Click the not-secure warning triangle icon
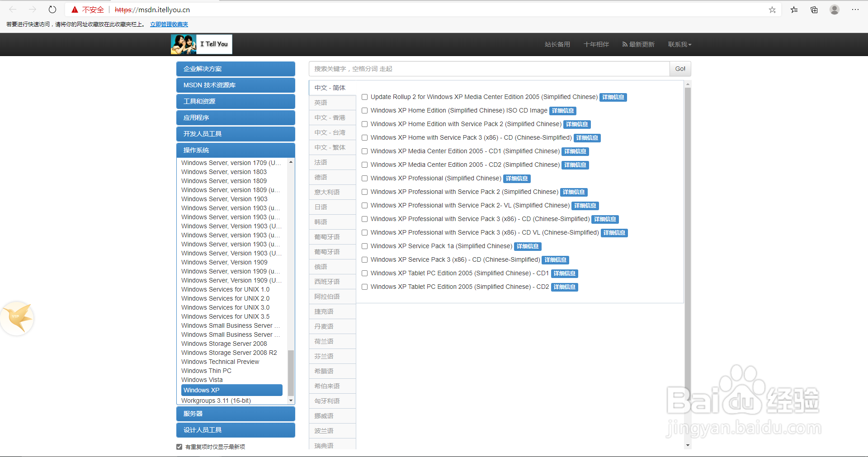The image size is (868, 457). point(75,9)
